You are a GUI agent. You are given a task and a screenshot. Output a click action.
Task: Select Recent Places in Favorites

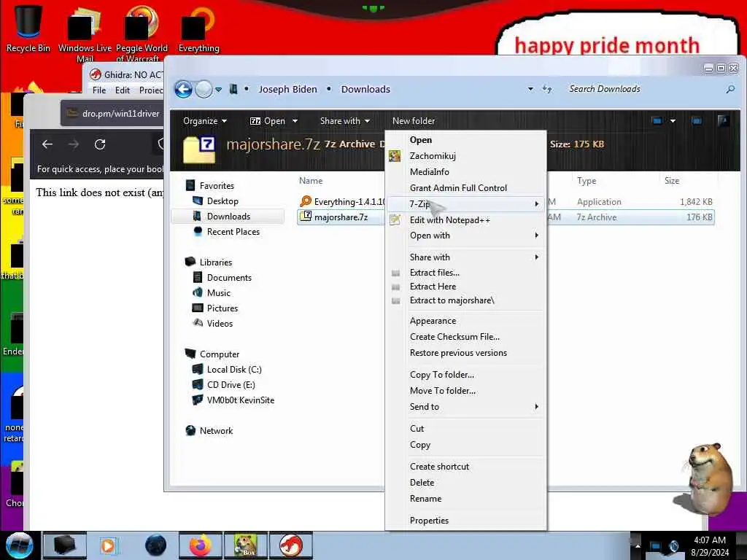point(226,231)
